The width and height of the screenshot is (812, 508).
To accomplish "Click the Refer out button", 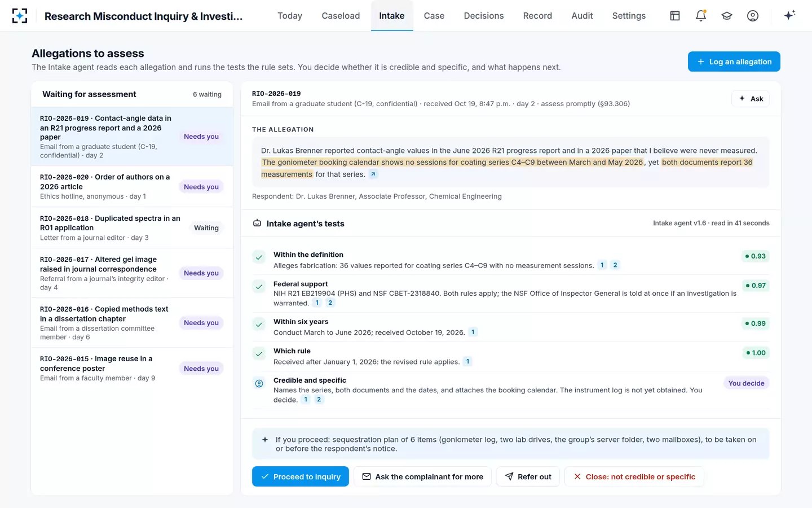I will click(x=528, y=476).
